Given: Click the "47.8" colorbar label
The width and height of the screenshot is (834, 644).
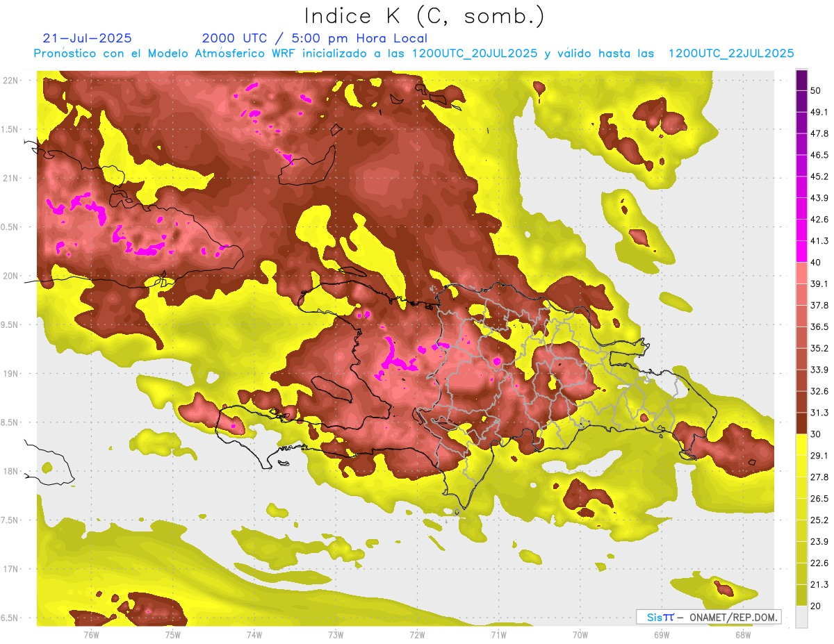Looking at the screenshot, I should click(x=819, y=133).
